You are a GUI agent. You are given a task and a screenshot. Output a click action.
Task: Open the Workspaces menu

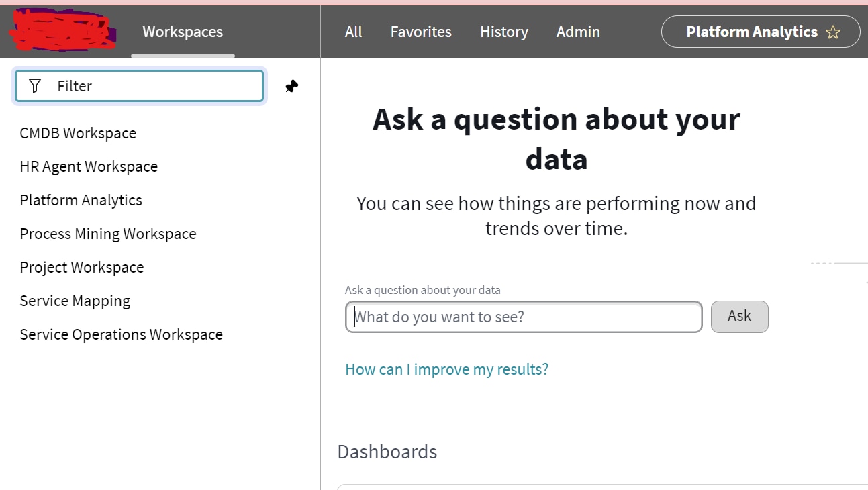(x=182, y=31)
